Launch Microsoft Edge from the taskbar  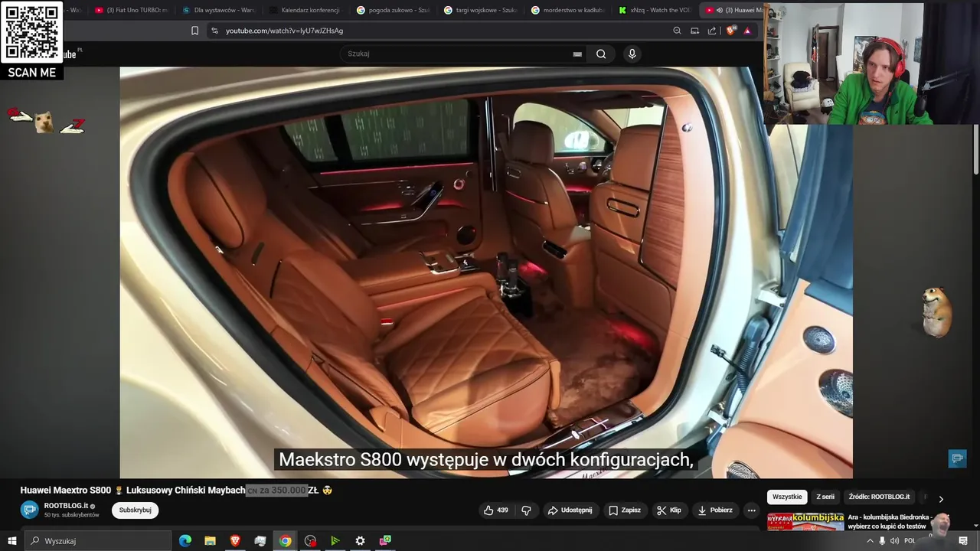pos(185,541)
